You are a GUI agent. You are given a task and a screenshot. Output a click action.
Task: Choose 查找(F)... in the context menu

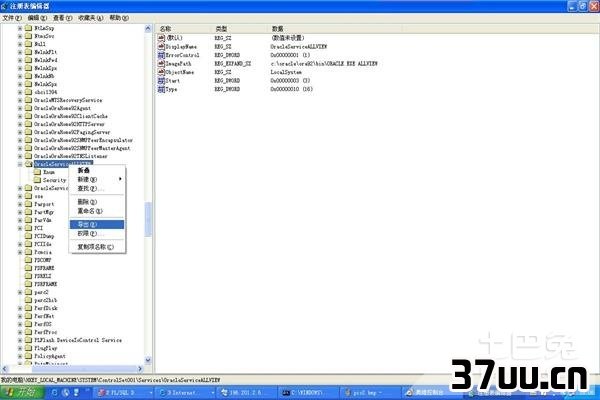[97, 188]
